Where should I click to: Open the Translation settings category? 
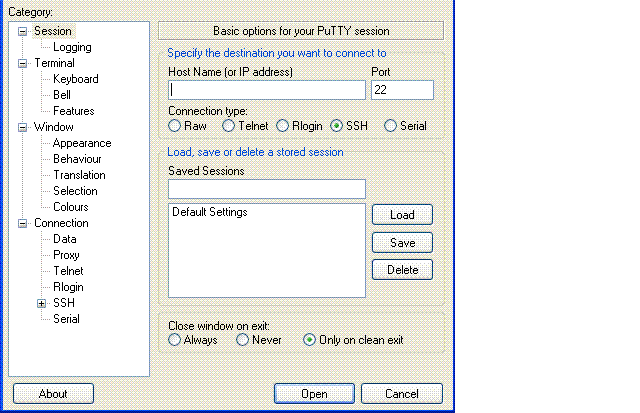80,175
